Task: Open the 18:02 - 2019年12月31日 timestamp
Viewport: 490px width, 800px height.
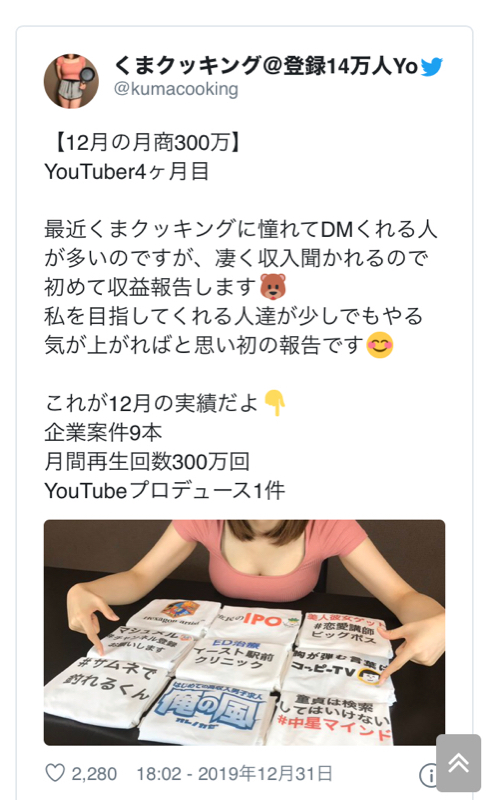Action: (x=234, y=774)
